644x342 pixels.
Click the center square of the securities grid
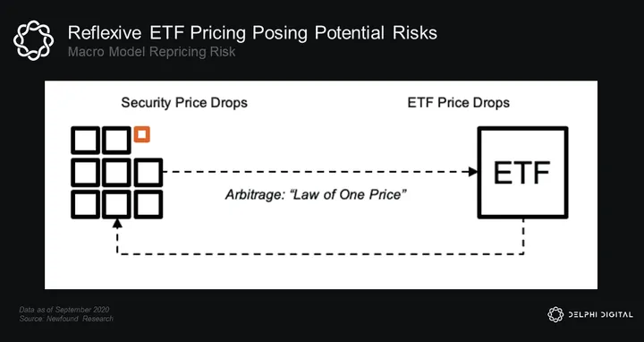pyautogui.click(x=116, y=172)
